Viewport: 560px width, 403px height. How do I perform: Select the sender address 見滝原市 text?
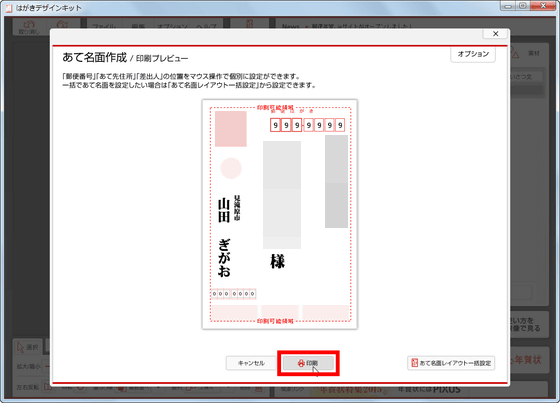pyautogui.click(x=237, y=208)
